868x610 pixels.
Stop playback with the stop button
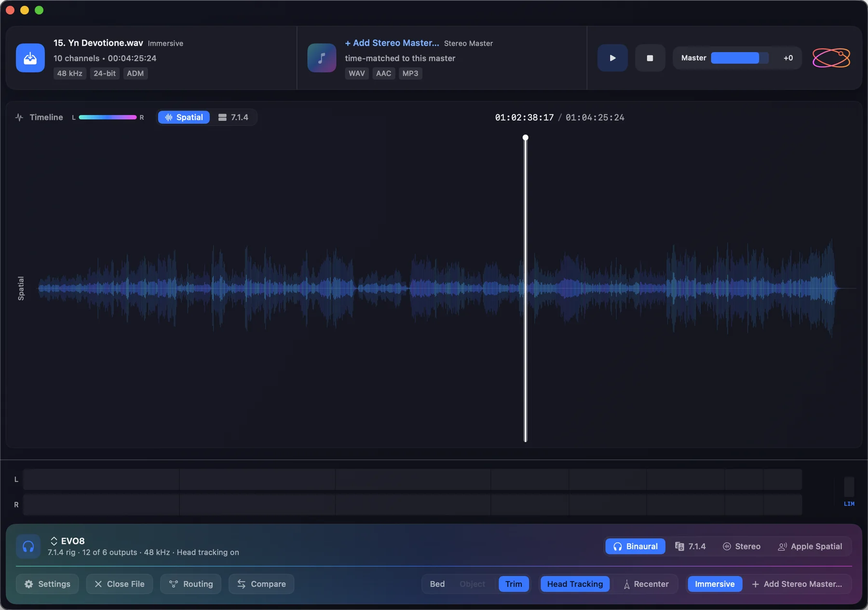[650, 58]
